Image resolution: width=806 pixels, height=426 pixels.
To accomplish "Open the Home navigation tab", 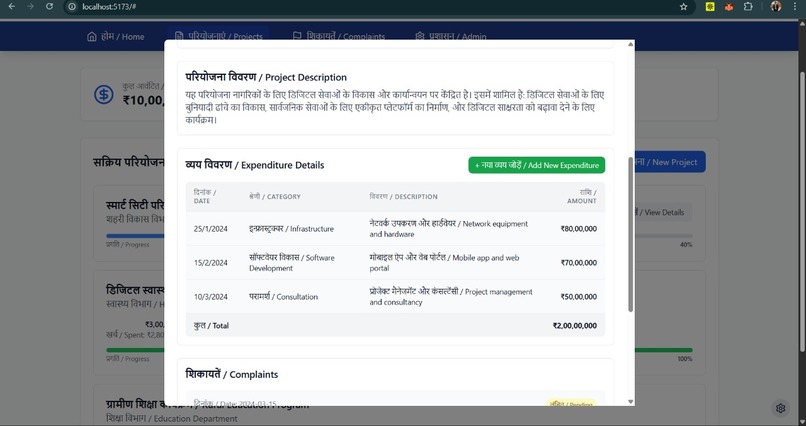I will tap(116, 36).
